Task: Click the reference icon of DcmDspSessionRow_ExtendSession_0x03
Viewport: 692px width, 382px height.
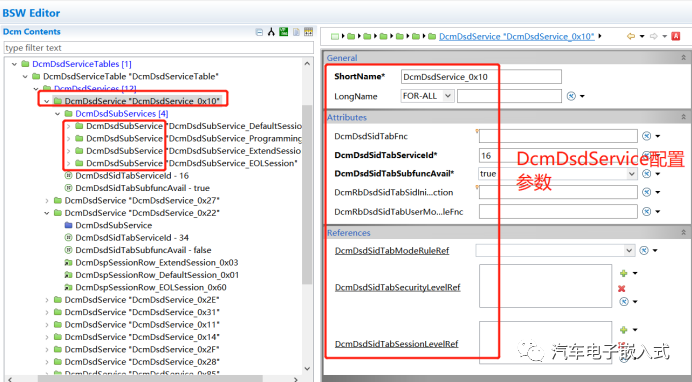Action: [68, 263]
